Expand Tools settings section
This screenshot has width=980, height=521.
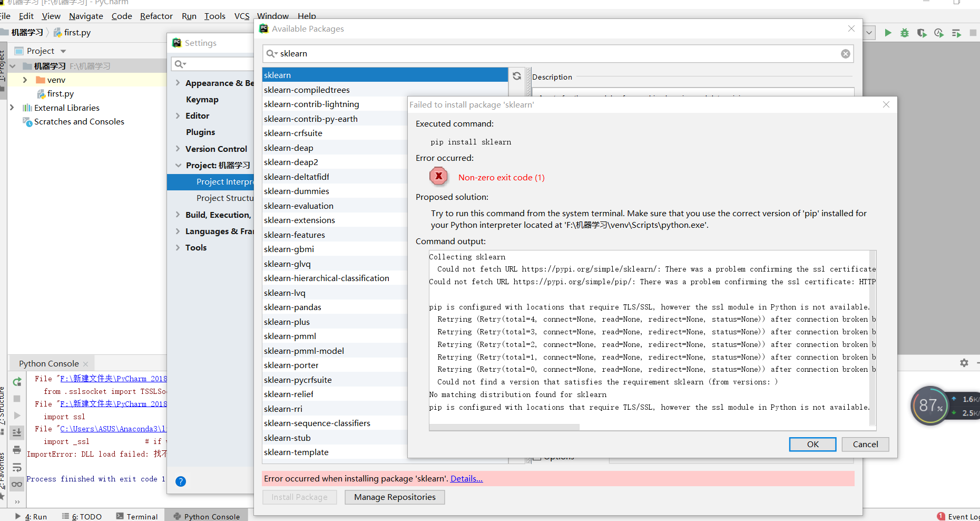[178, 247]
